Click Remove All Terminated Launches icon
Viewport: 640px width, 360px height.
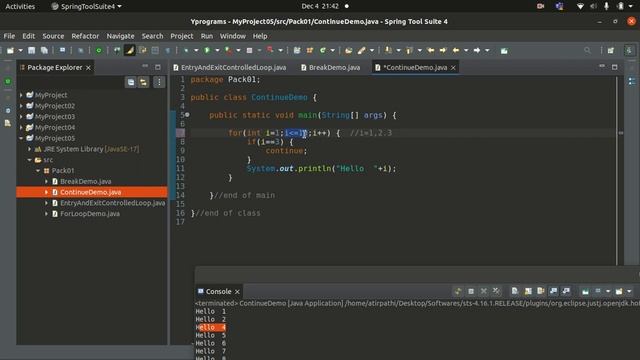click(x=496, y=291)
